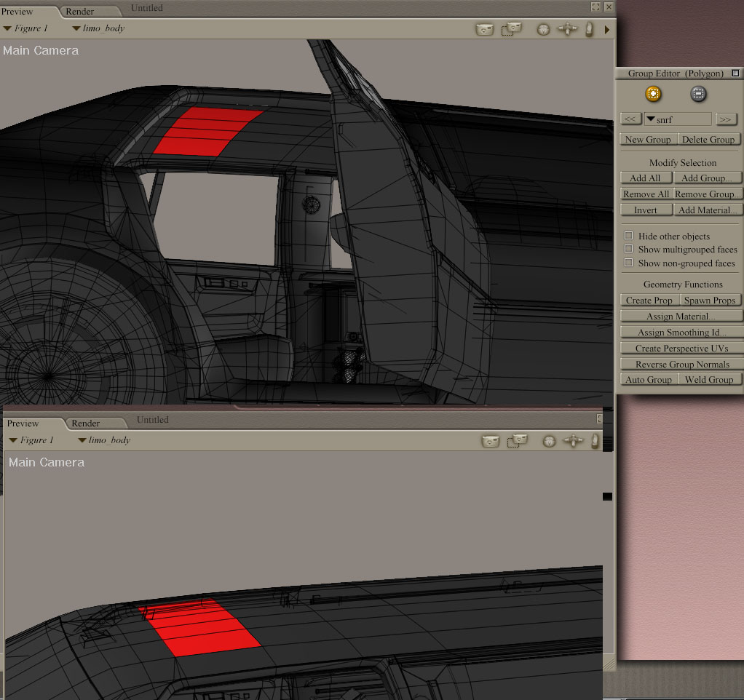Click the red selected polygons on top viewport roof
The width and height of the screenshot is (744, 700).
click(x=207, y=131)
